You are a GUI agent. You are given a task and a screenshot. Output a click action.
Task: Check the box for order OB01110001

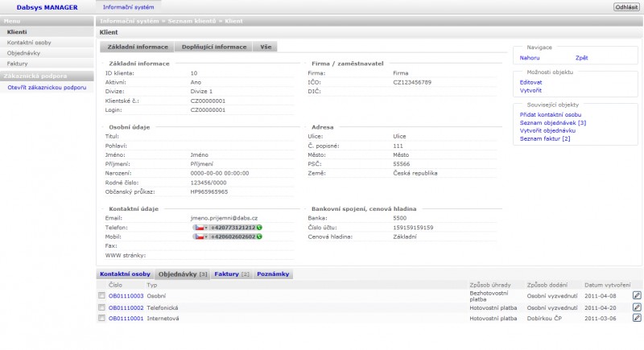pos(101,319)
